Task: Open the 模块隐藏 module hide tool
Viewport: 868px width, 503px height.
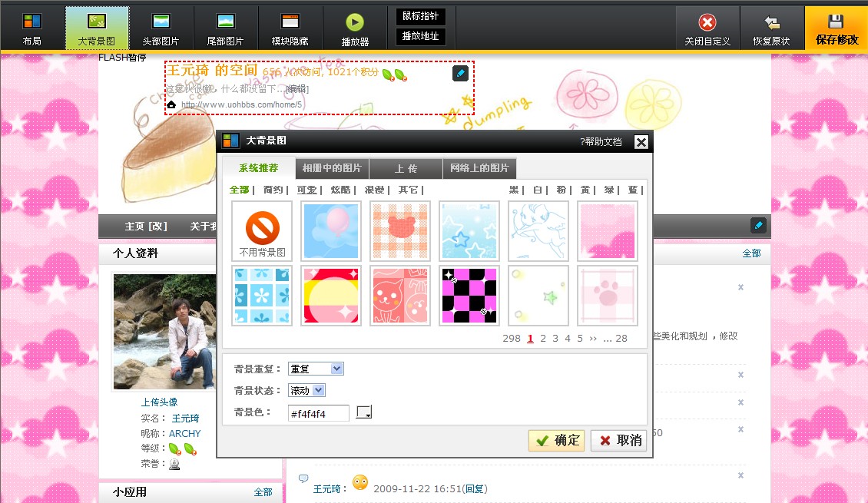Action: (x=290, y=28)
